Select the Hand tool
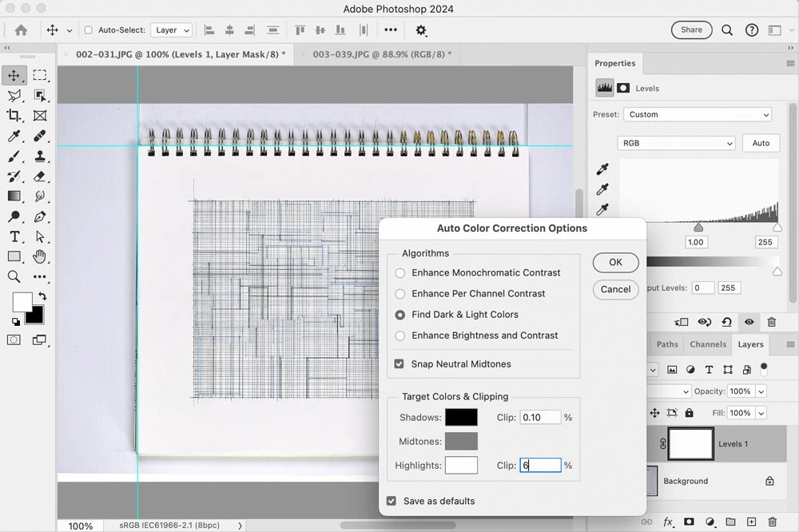This screenshot has width=799, height=532. point(40,256)
